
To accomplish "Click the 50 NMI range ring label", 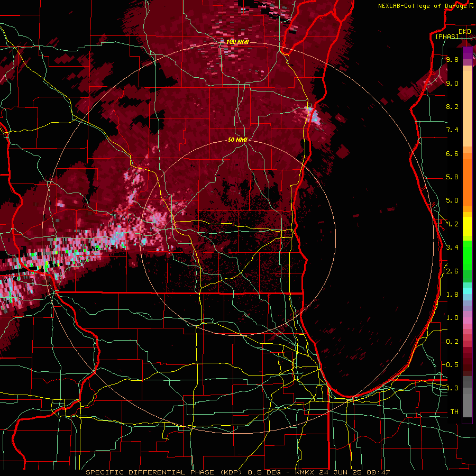I will [237, 140].
